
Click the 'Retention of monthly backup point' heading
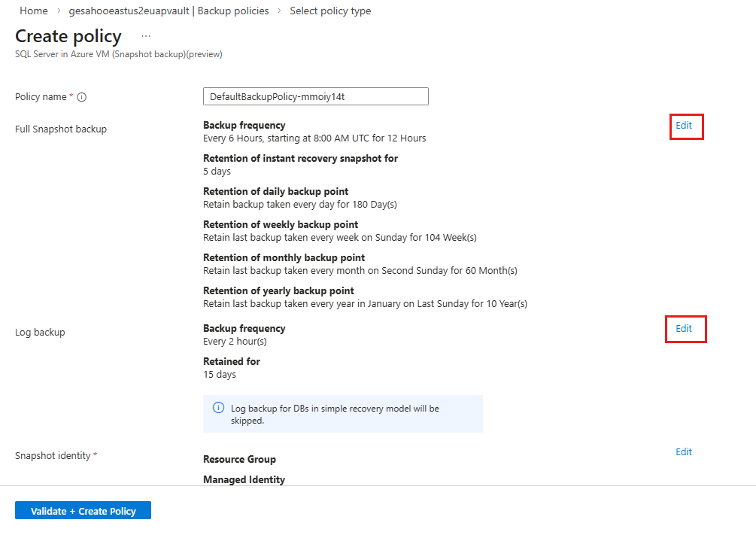click(x=284, y=257)
